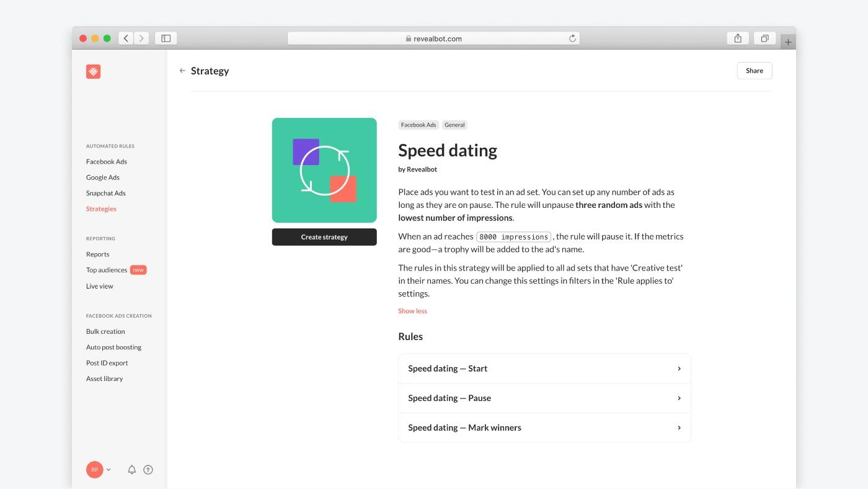Reload the page in Safari
This screenshot has height=489, width=868.
pos(572,38)
